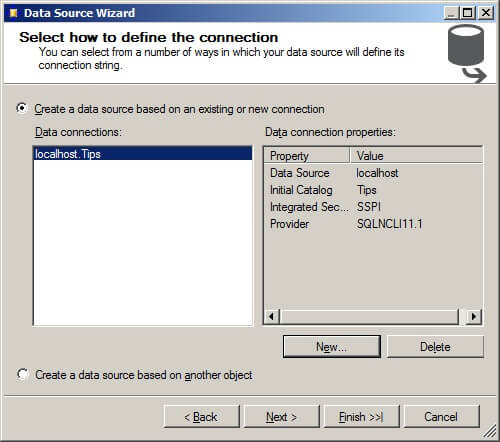Click the SSPI value cell
Viewport: 500px width, 442px height.
369,207
